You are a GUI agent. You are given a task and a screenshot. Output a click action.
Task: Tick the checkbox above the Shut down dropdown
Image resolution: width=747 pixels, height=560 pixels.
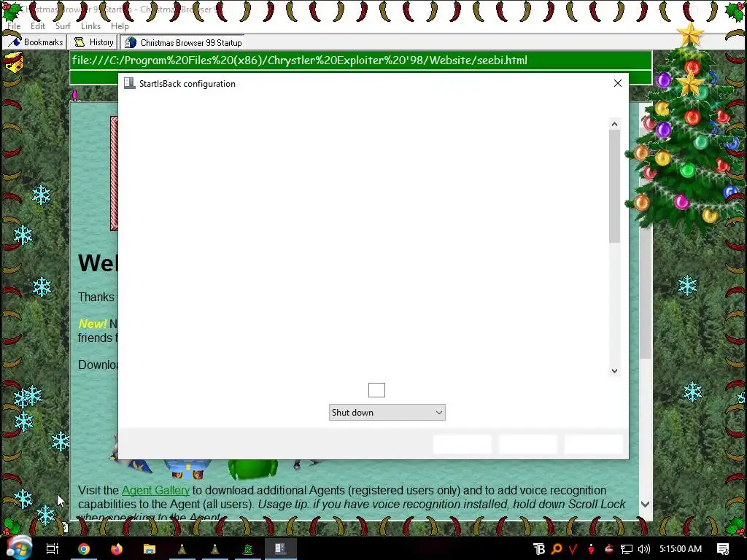click(376, 390)
